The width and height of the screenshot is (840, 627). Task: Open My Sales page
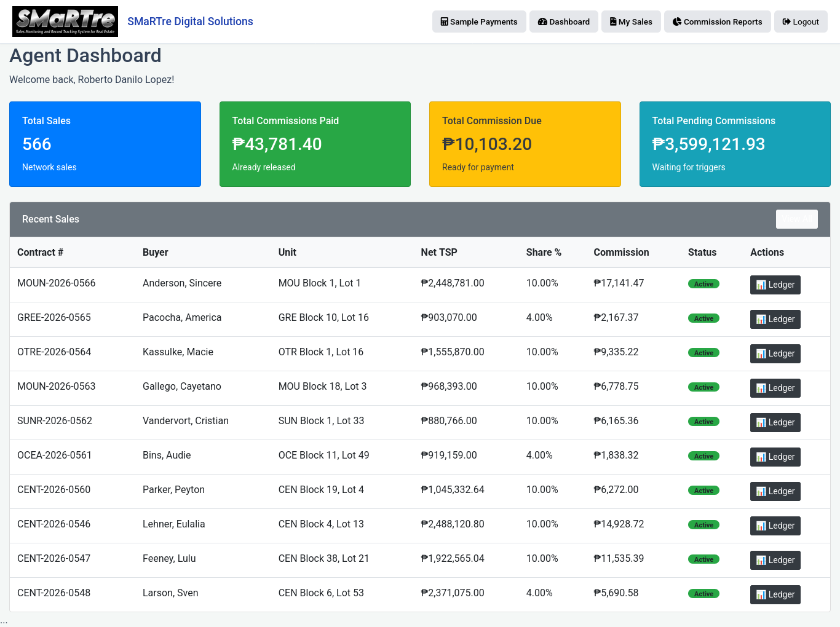coord(631,22)
